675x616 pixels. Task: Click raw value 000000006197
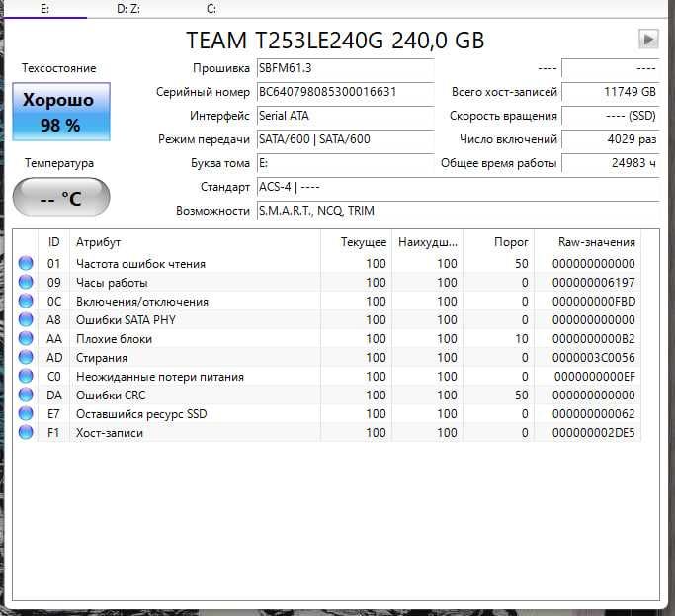pos(594,283)
